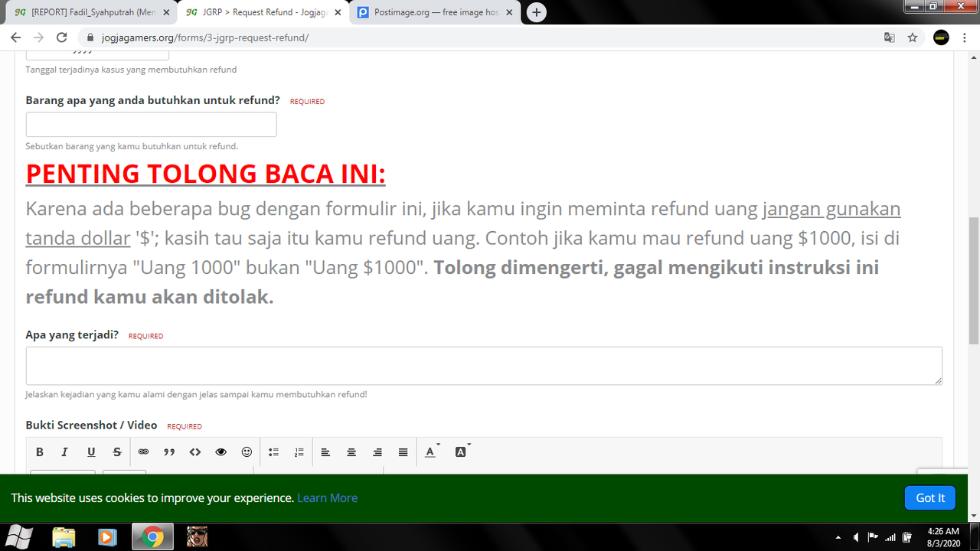Go back with the browser back arrow
Viewport: 980px width, 551px height.
tap(15, 37)
